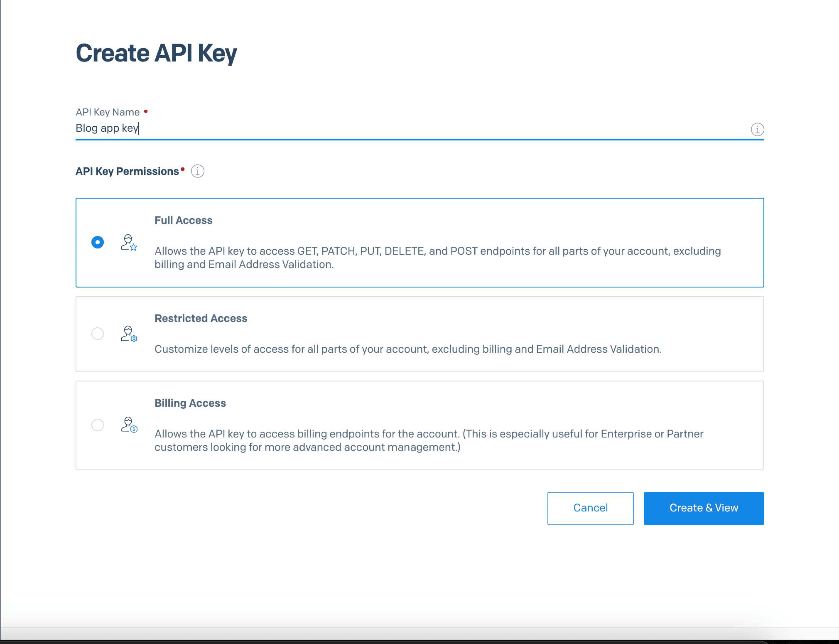Image resolution: width=839 pixels, height=644 pixels.
Task: Expand the Billing Access option card
Action: (x=419, y=425)
